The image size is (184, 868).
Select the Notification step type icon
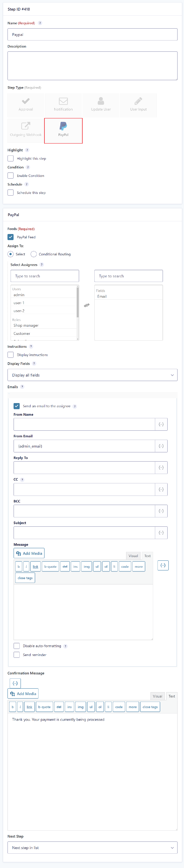click(63, 101)
